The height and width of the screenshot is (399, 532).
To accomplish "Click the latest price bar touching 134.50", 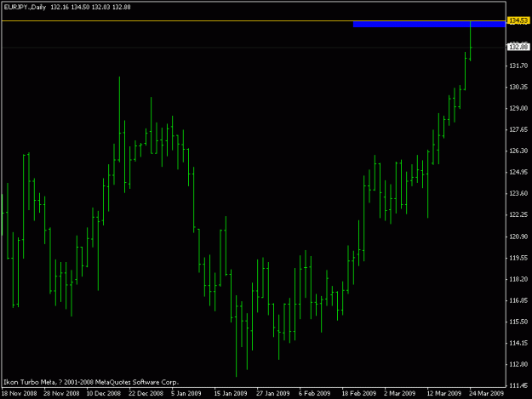I will [470, 41].
